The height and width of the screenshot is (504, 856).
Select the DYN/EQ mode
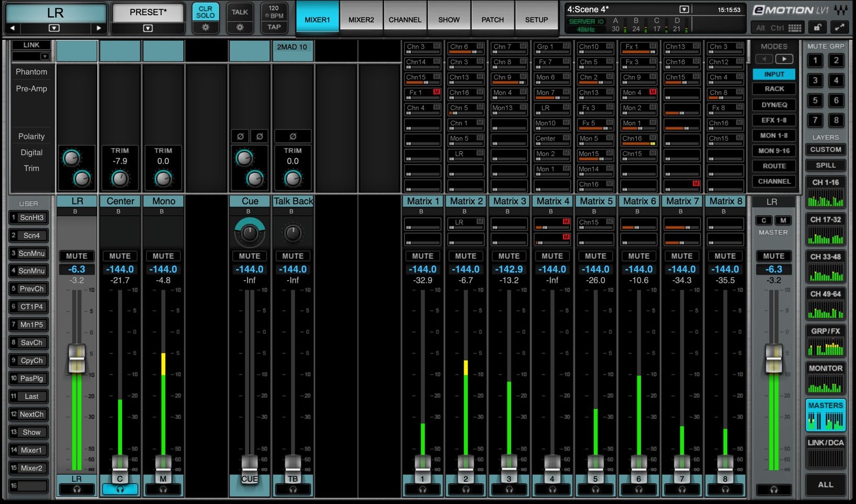point(774,105)
